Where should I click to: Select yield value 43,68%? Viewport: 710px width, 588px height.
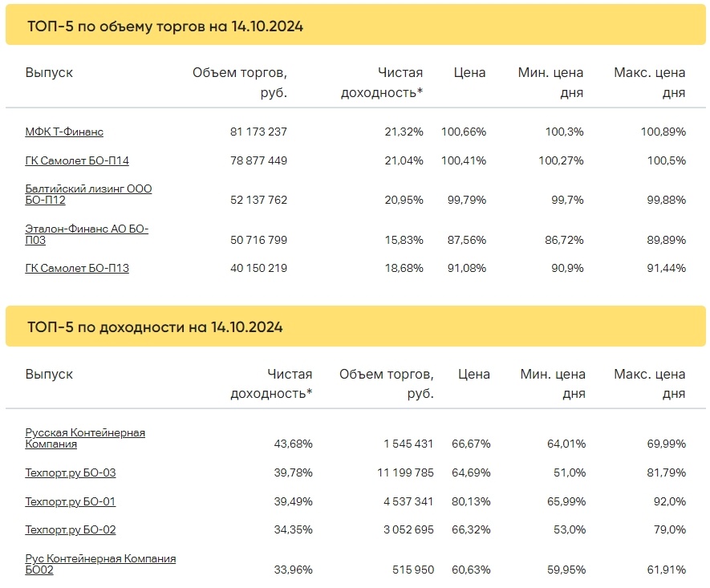pyautogui.click(x=293, y=444)
